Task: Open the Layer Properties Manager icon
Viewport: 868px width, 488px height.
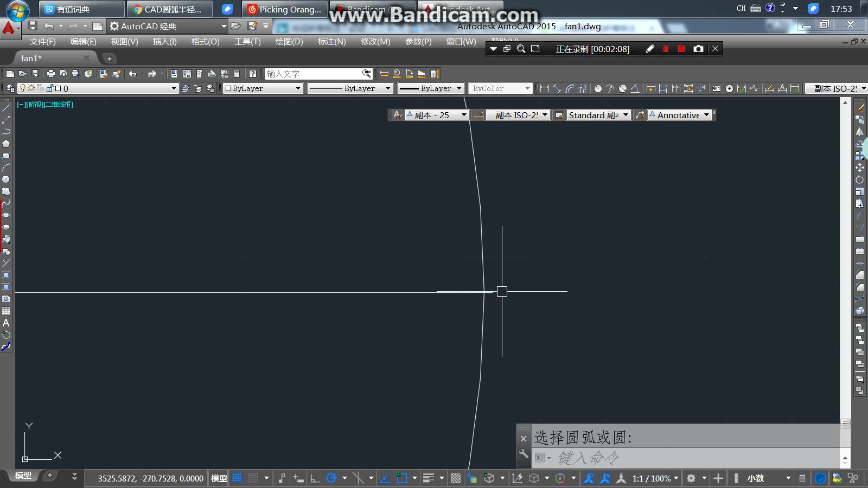Action: click(10, 88)
